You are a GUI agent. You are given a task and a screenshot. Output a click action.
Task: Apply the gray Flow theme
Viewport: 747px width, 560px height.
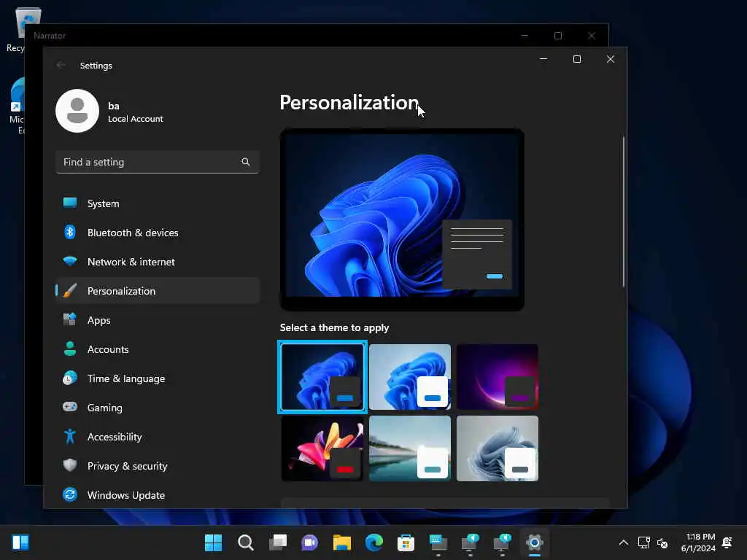click(498, 448)
